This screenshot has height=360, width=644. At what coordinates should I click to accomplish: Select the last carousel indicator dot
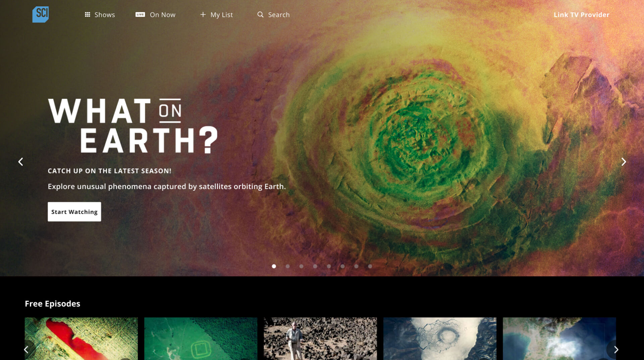click(x=370, y=266)
